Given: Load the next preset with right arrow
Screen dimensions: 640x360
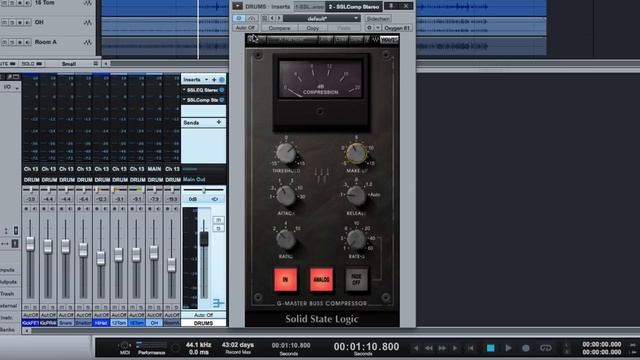Looking at the screenshot, I should click(279, 18).
